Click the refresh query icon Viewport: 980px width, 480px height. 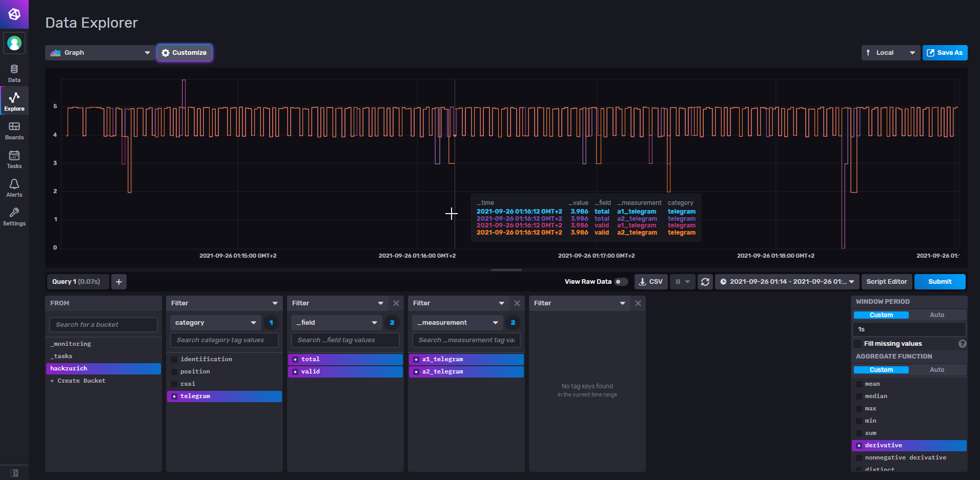(x=705, y=282)
